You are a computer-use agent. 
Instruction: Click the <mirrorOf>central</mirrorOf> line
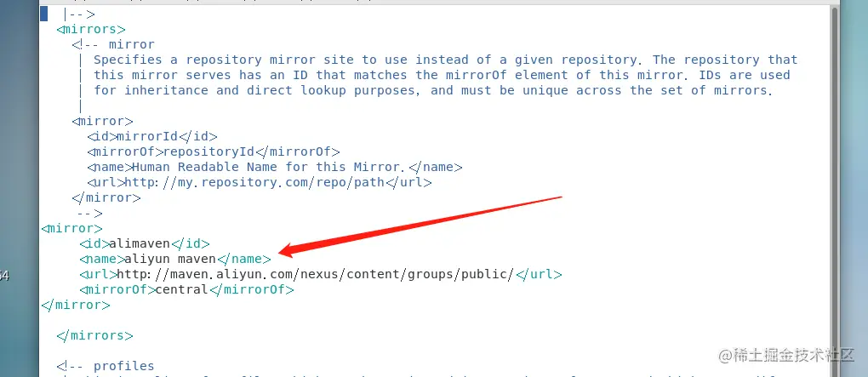[186, 289]
